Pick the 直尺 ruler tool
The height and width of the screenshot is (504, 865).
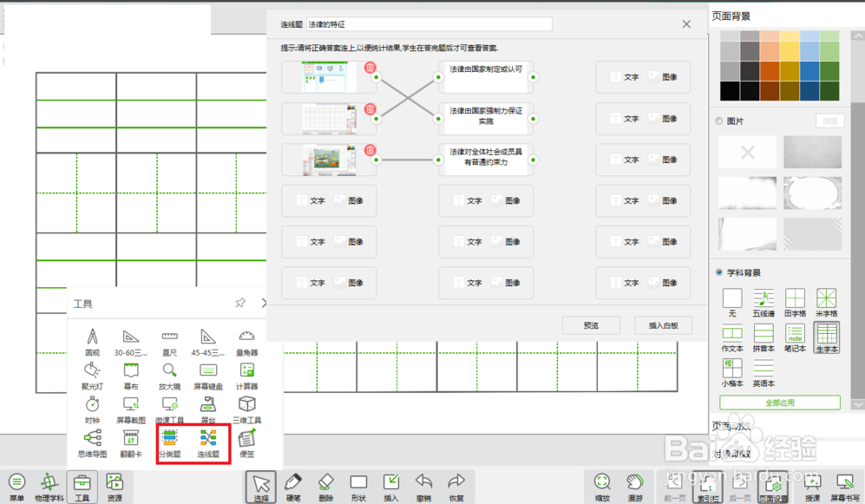coord(169,342)
